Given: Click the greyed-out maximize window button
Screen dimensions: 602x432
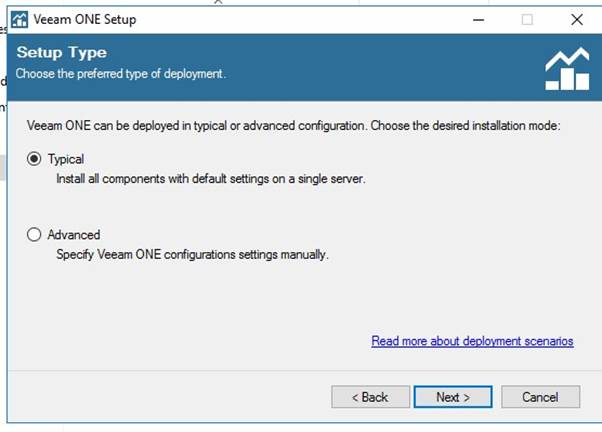Looking at the screenshot, I should tap(527, 20).
